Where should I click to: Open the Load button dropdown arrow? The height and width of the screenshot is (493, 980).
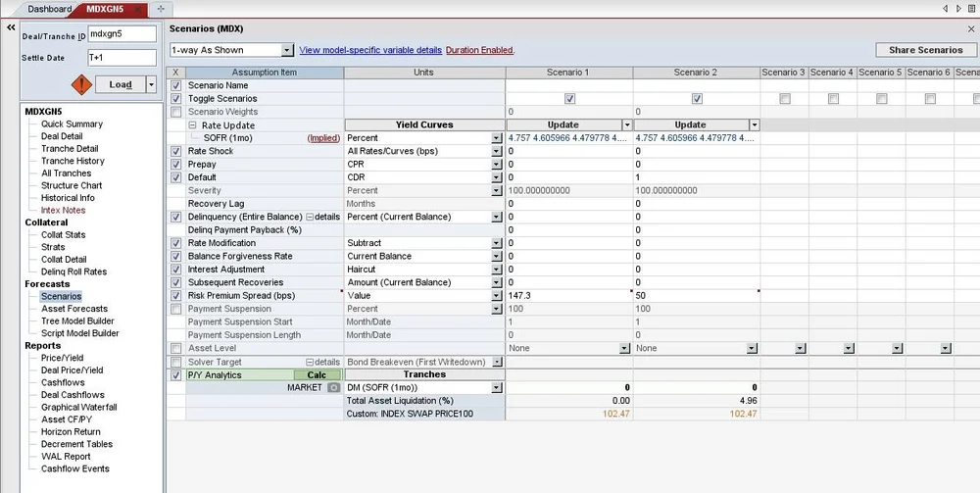click(x=151, y=84)
